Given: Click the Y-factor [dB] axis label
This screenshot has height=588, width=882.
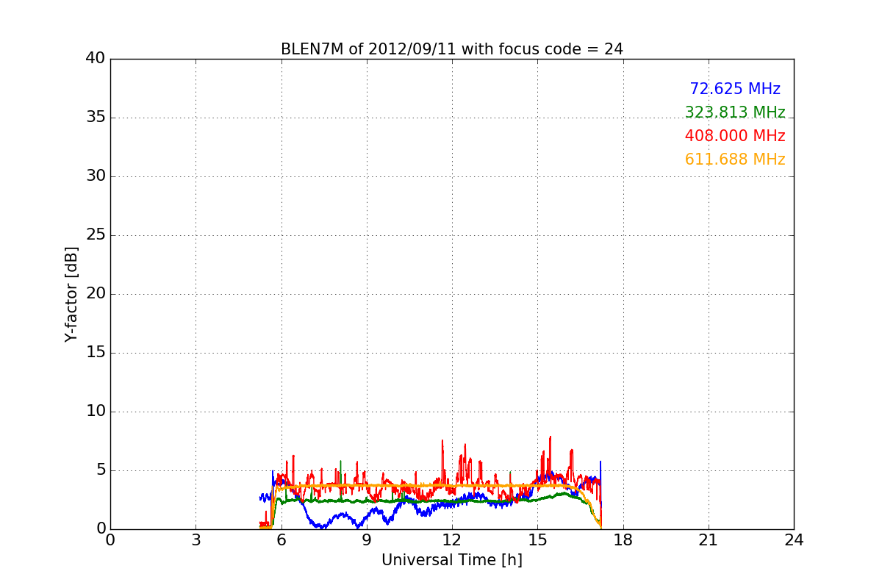Looking at the screenshot, I should [x=71, y=294].
